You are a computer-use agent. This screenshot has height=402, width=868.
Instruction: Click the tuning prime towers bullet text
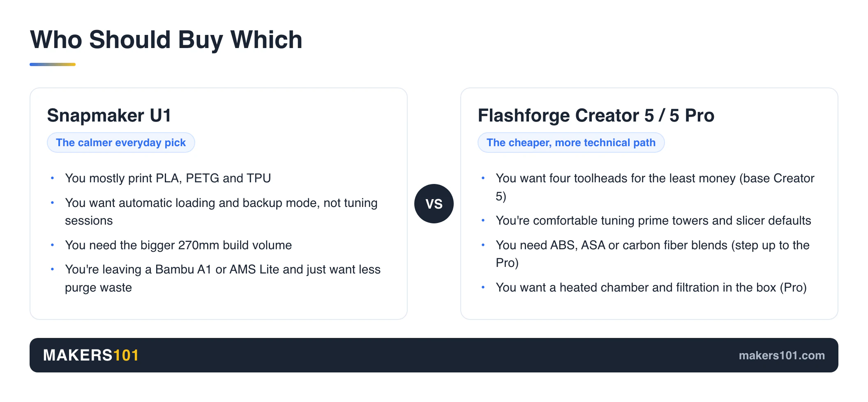tap(653, 221)
